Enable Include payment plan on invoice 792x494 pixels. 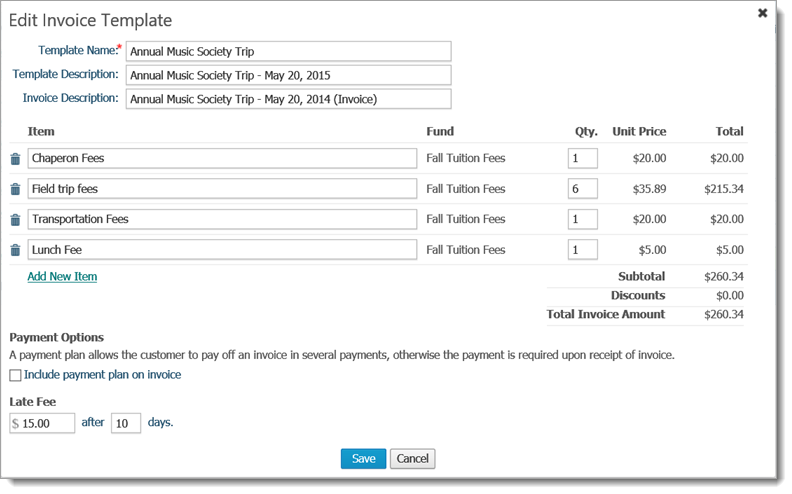click(15, 375)
